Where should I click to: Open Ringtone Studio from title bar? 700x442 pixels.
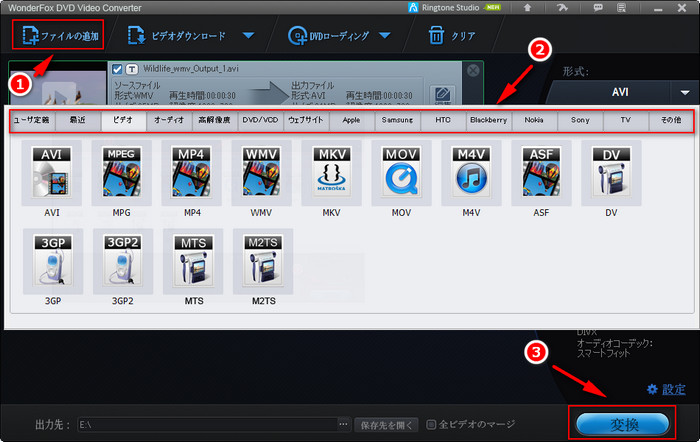454,8
